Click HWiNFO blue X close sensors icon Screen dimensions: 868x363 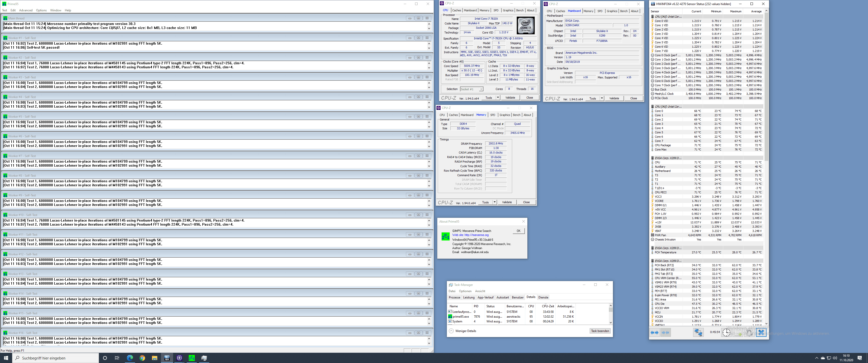point(761,332)
